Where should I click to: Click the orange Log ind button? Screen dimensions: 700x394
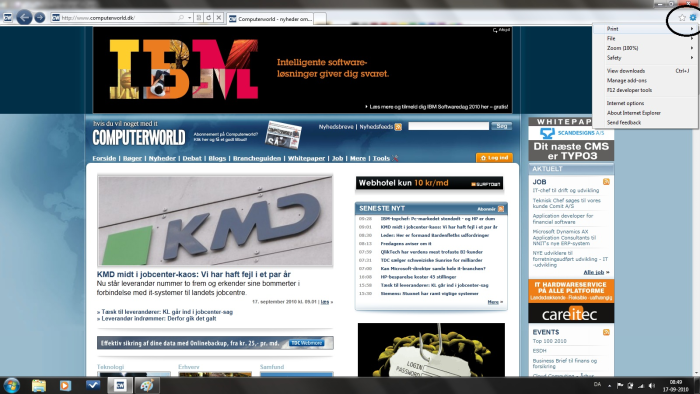(x=494, y=158)
